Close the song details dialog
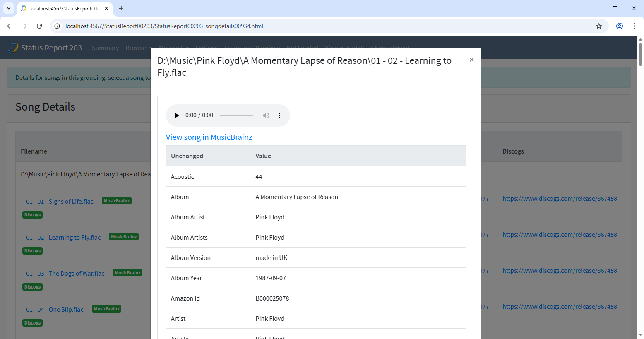This screenshot has height=339, width=644. pyautogui.click(x=471, y=60)
